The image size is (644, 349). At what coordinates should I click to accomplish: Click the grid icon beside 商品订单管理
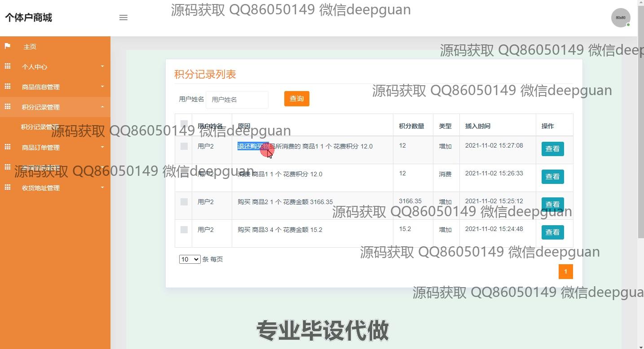pos(8,147)
